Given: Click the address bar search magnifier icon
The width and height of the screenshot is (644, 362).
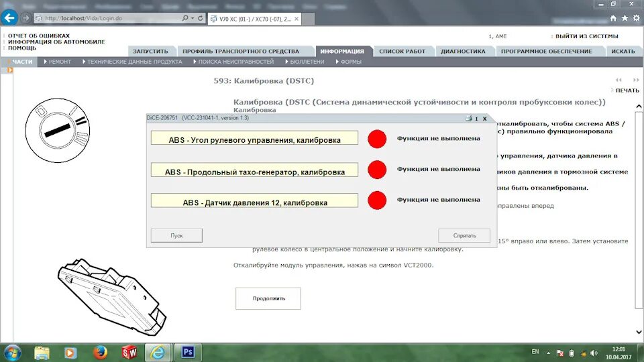Looking at the screenshot, I should [185, 18].
